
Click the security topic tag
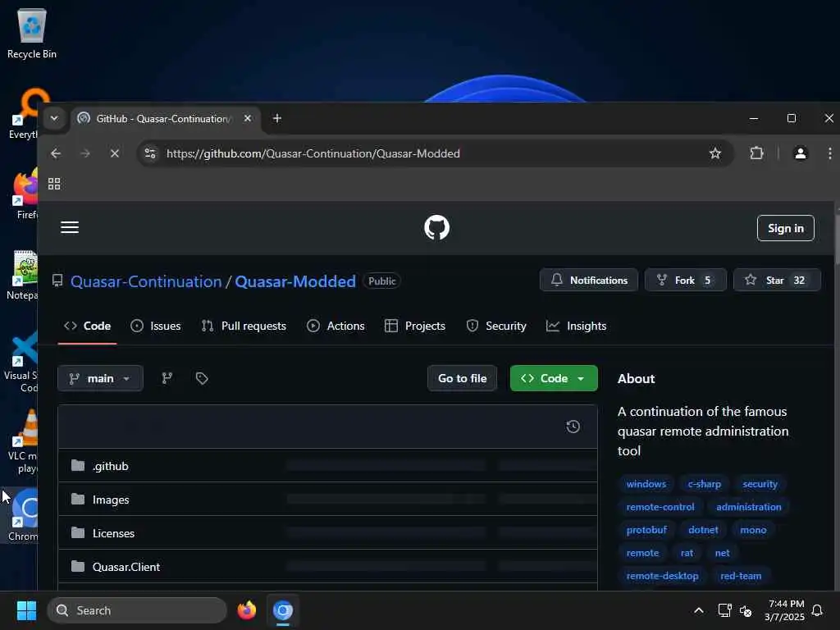[760, 484]
